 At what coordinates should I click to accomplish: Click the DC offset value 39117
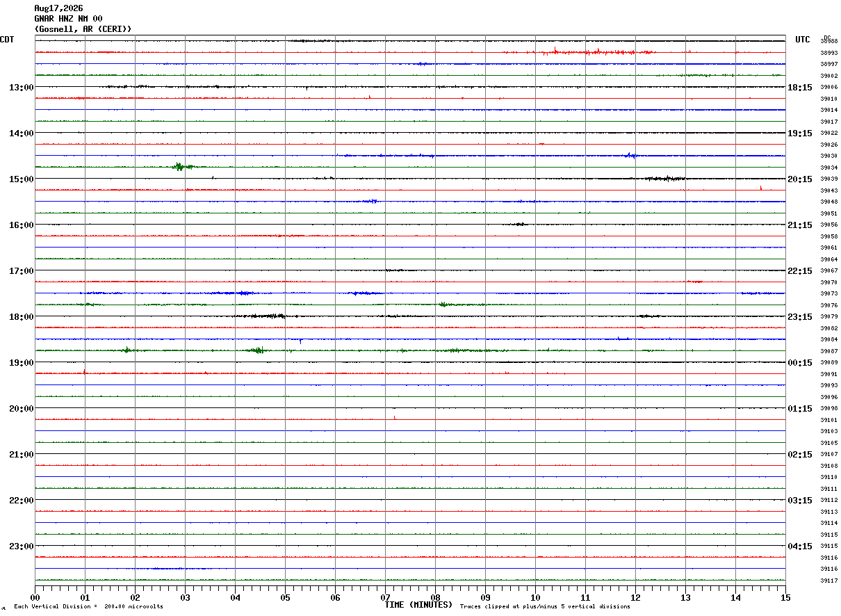point(828,581)
